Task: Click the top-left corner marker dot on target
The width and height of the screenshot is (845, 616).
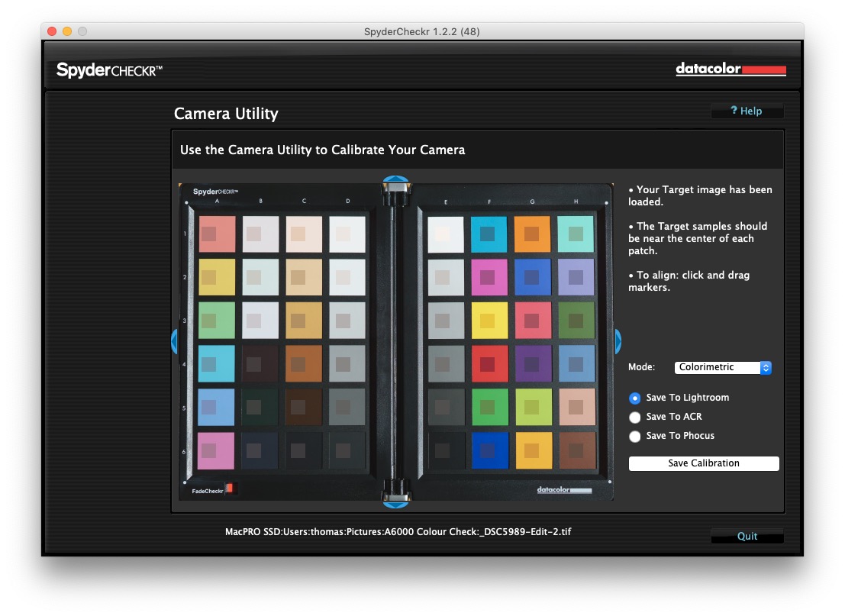Action: [186, 202]
